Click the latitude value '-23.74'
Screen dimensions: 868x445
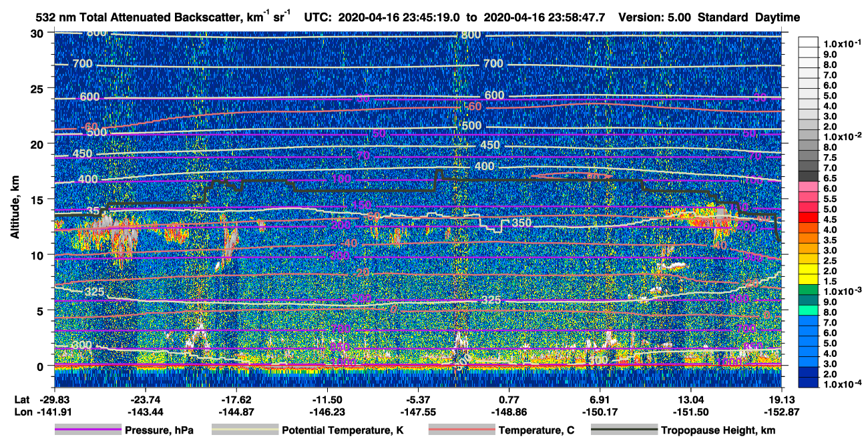coord(145,399)
